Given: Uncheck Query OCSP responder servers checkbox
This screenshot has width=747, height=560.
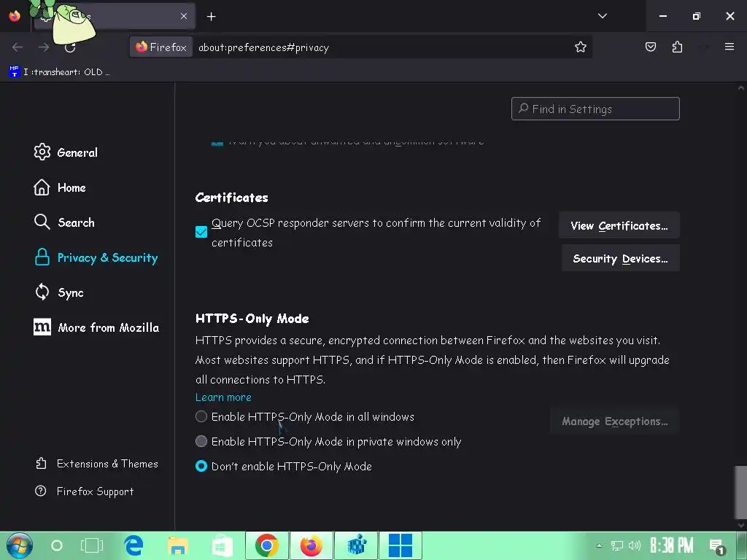Looking at the screenshot, I should [x=201, y=232].
